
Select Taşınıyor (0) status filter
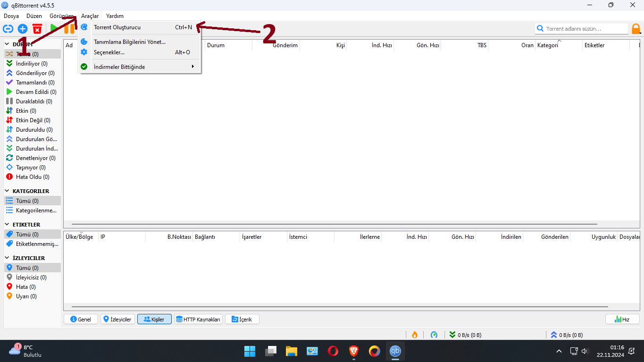coord(32,168)
